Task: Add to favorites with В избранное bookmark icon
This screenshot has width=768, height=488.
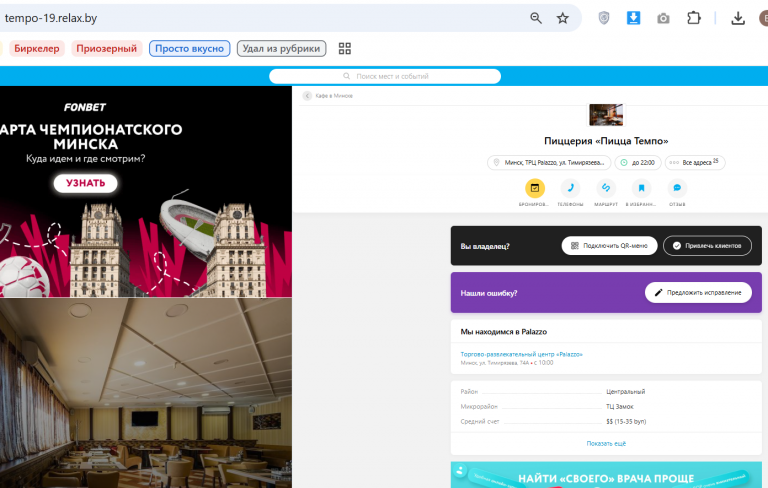Action: [x=641, y=188]
